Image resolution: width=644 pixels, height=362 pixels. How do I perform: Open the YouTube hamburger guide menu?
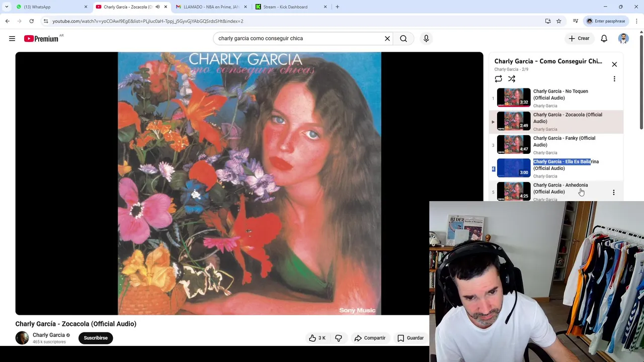(x=12, y=38)
